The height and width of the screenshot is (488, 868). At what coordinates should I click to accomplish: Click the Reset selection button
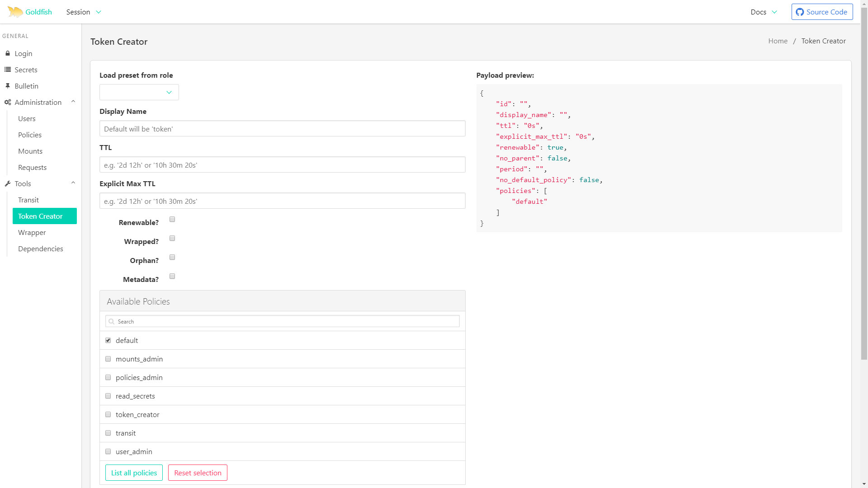(x=198, y=473)
